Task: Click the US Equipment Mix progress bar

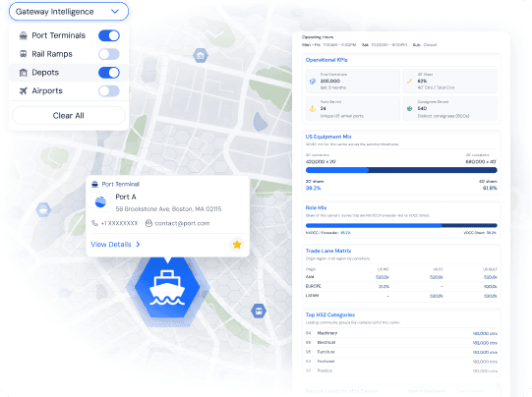Action: 401,170
